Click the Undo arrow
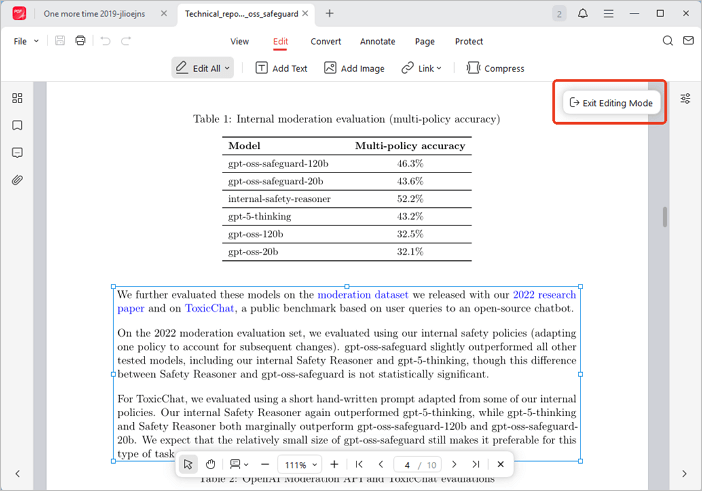The image size is (702, 491). click(x=105, y=41)
